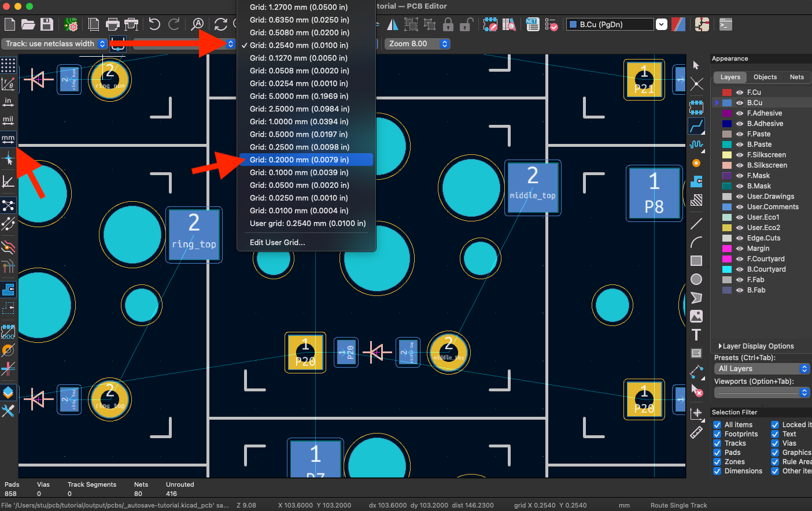Choose Grid 0.1000 mm from the list
The width and height of the screenshot is (812, 511).
tap(301, 172)
